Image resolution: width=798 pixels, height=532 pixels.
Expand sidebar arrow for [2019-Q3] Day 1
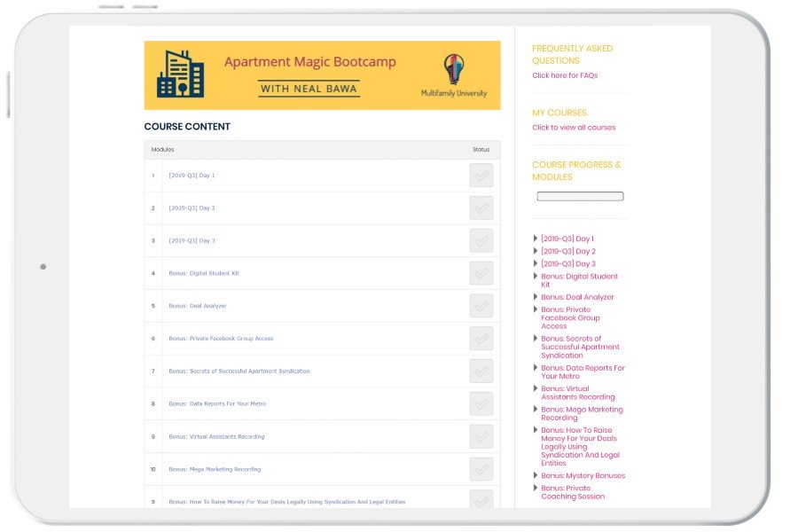[x=535, y=239]
